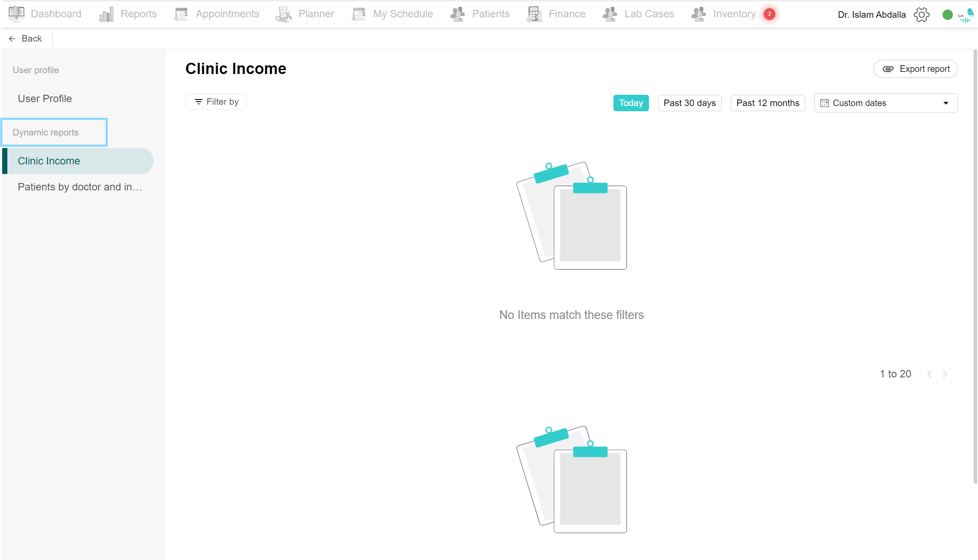Click the Inventory people icon
Image resolution: width=978 pixels, height=560 pixels.
click(x=699, y=14)
